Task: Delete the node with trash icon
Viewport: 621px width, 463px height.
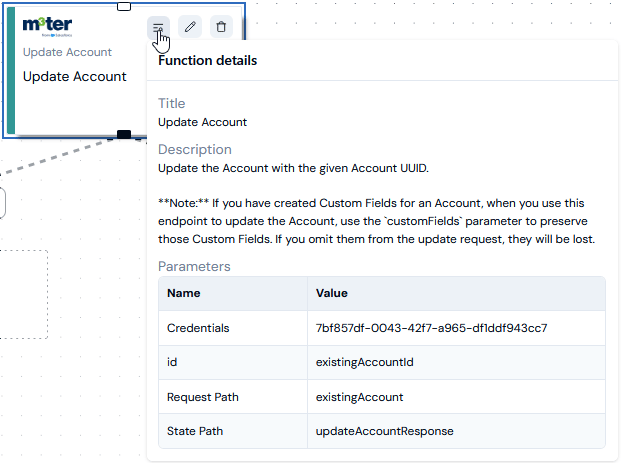Action: tap(221, 27)
